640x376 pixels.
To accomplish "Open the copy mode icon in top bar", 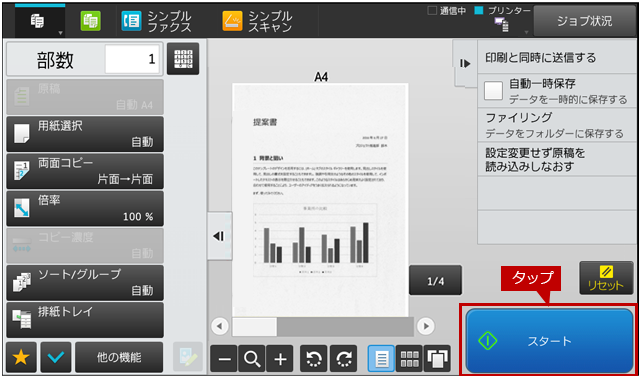I will [x=40, y=21].
